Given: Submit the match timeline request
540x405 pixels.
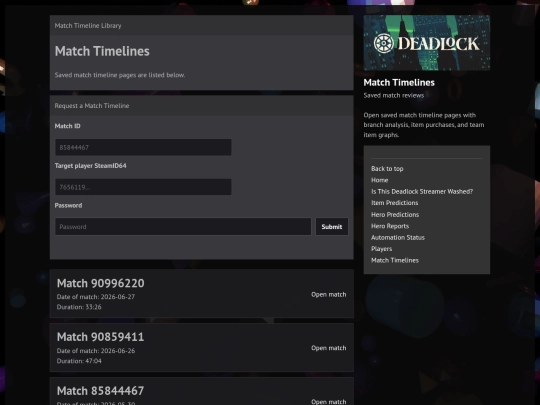Looking at the screenshot, I should click(x=332, y=227).
